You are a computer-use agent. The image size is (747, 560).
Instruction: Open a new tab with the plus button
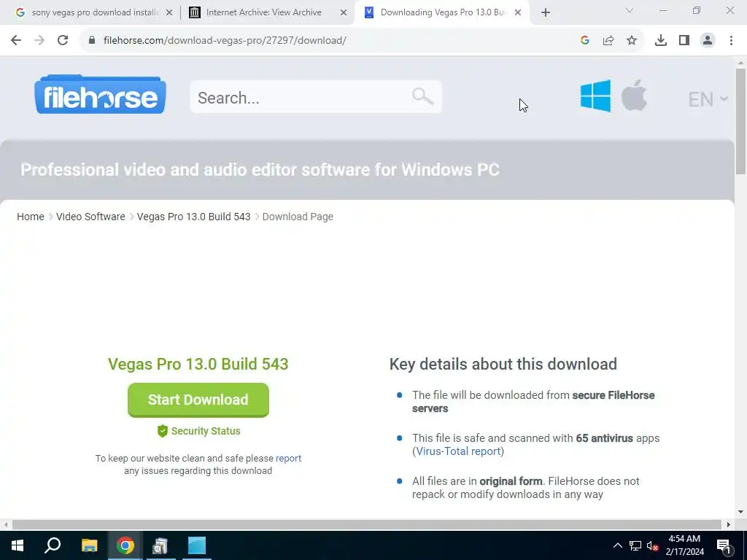click(546, 13)
